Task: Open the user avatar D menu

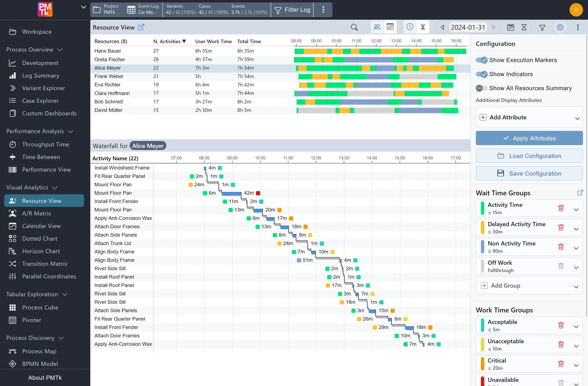Action: (x=576, y=10)
